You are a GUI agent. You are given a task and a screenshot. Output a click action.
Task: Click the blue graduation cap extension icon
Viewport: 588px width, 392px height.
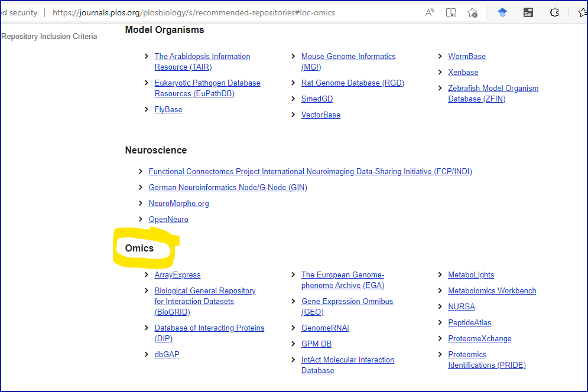[502, 12]
